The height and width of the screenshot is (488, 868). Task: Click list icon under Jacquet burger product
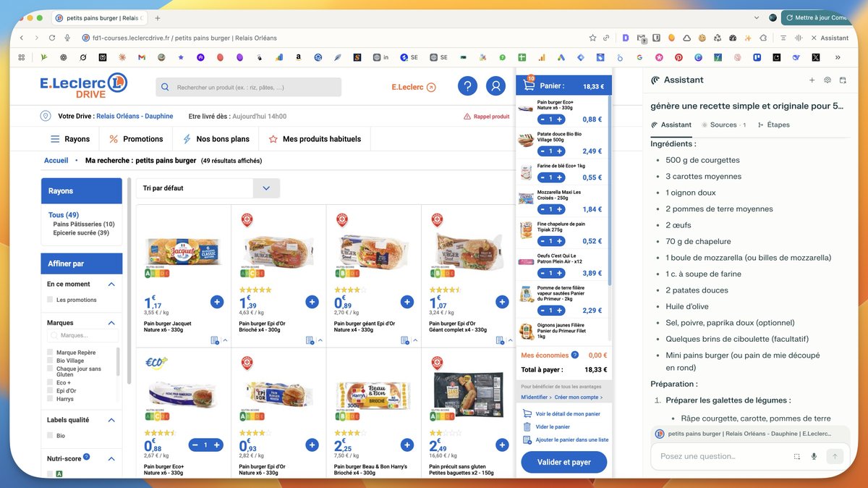[215, 340]
